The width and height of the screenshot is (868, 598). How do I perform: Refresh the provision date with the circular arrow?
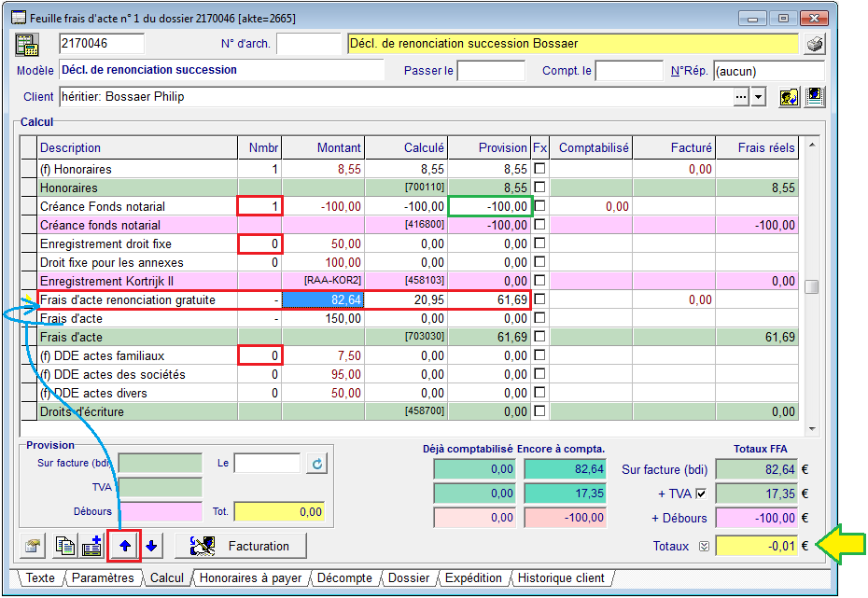click(x=317, y=464)
